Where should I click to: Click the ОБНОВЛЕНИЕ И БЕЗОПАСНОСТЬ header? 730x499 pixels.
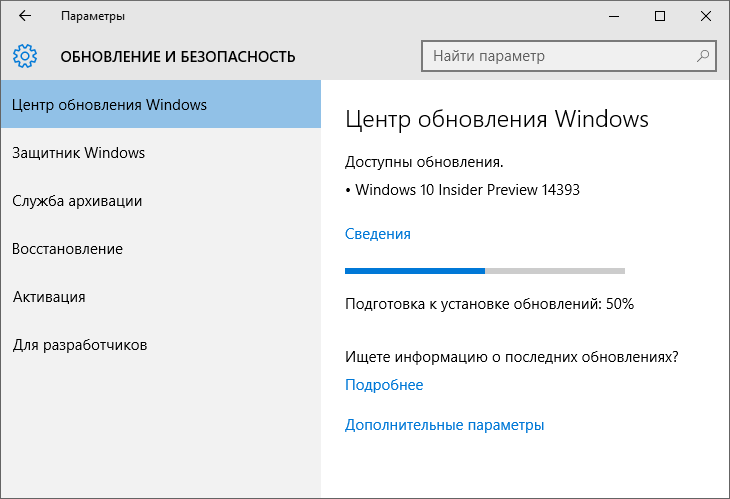[x=178, y=56]
